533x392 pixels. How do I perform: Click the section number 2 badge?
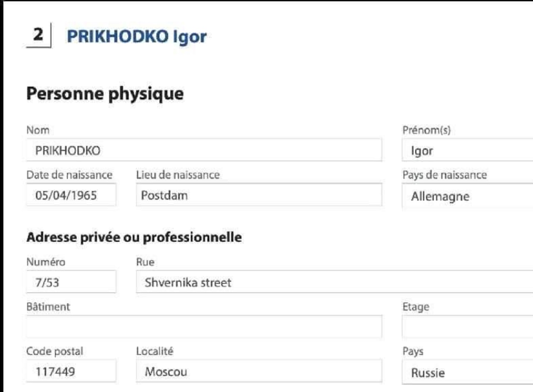[38, 35]
